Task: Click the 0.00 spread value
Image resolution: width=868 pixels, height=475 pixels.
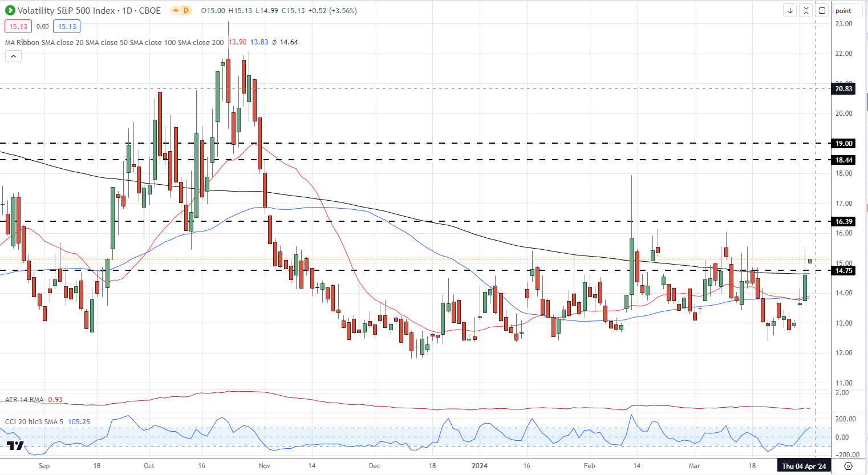Action: (43, 26)
